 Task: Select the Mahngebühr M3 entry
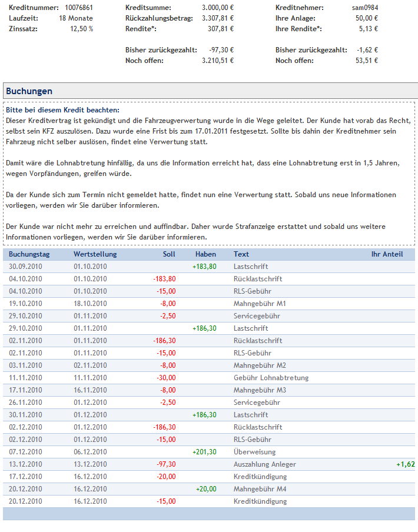(260, 390)
